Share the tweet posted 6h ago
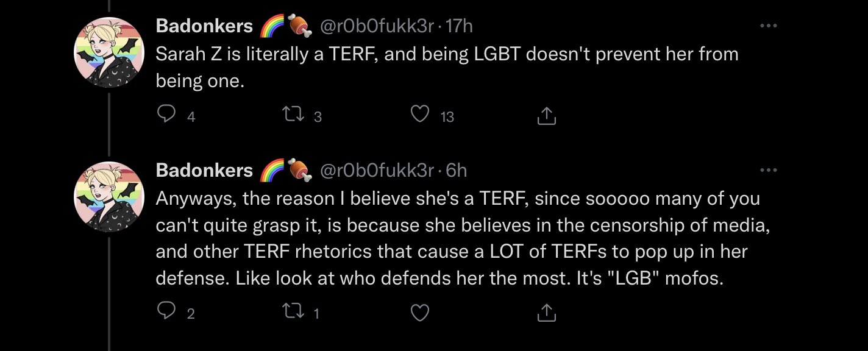868x351 pixels. coord(547,313)
